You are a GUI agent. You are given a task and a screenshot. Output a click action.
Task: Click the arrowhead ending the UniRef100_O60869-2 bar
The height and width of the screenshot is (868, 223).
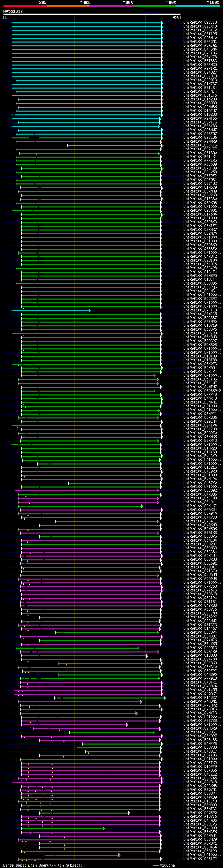click(154, 391)
